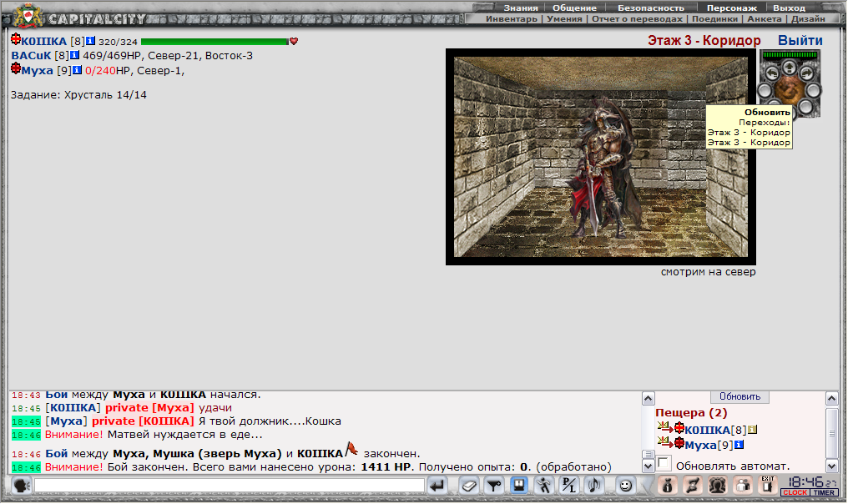Image resolution: width=848 pixels, height=504 pixels.
Task: Click the handshake transfer icon
Action: click(x=693, y=485)
